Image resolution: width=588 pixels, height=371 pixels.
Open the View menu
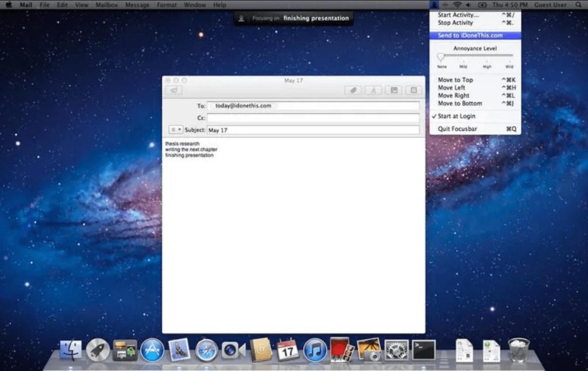tap(82, 5)
